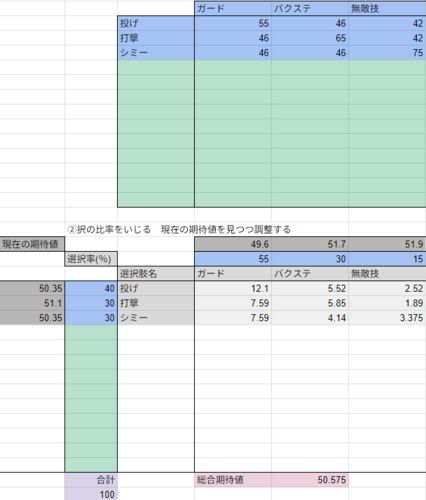Screen dimensions: 426x500
Task: Edit the シミー selection rate cell 30
Action: (x=91, y=318)
